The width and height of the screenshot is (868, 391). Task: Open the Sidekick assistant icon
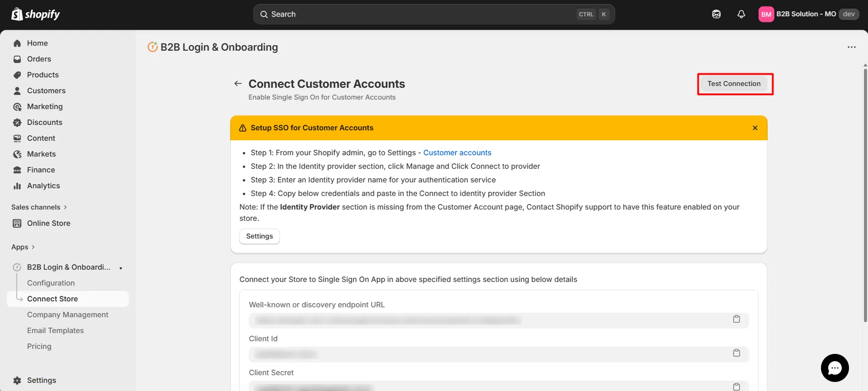tap(716, 14)
